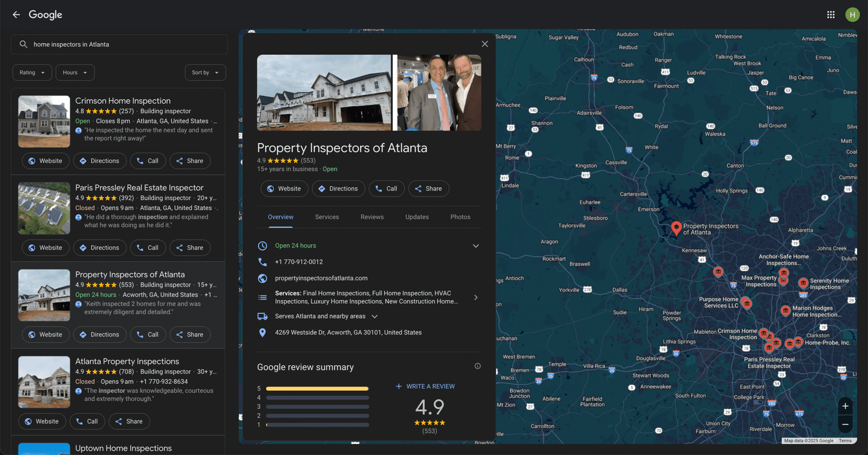868x455 pixels.
Task: Open the Hours filter dropdown
Action: coord(75,73)
